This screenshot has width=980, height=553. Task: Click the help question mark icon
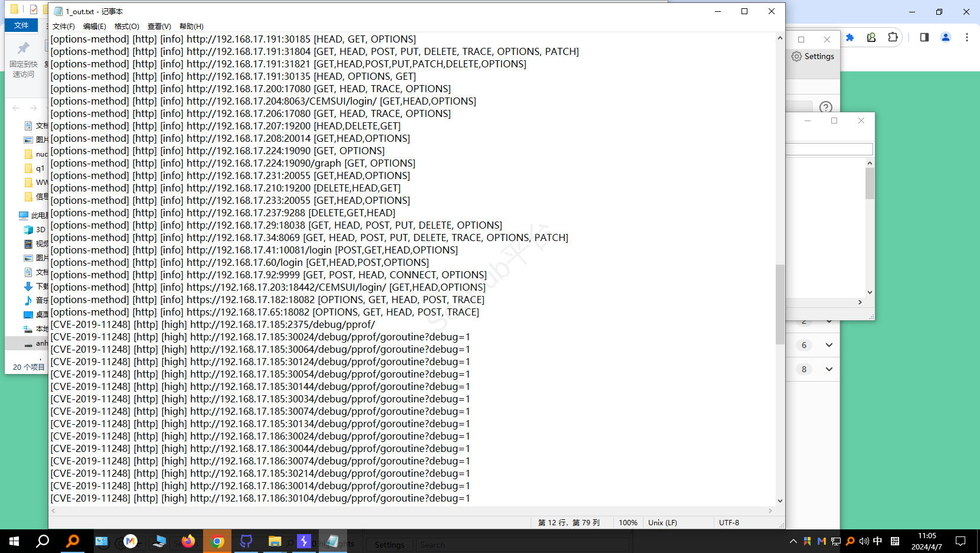coord(826,107)
